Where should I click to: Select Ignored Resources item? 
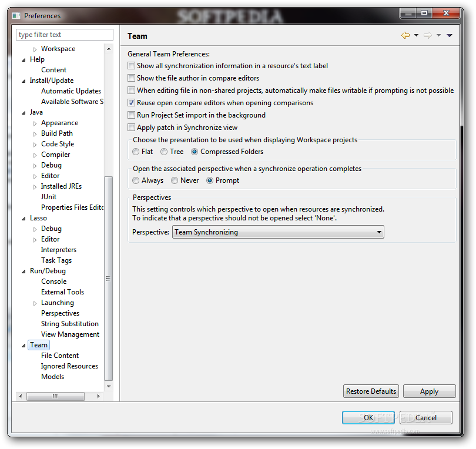(x=69, y=366)
